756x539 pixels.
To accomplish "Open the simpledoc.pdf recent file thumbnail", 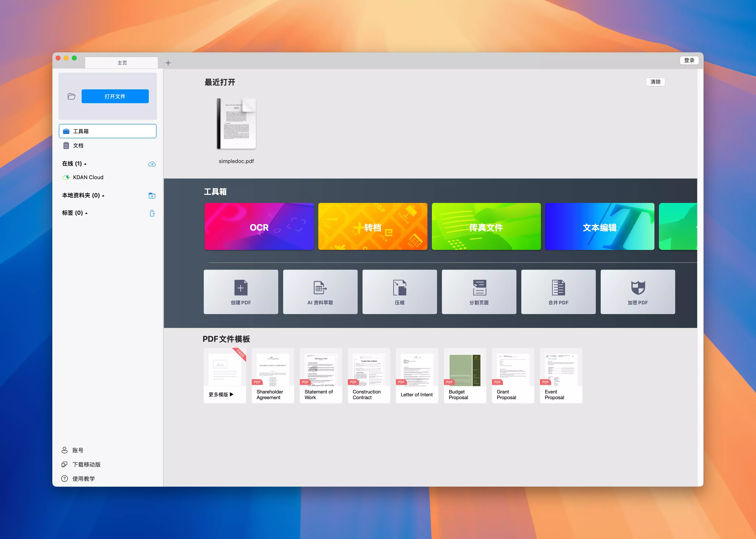I will click(236, 124).
